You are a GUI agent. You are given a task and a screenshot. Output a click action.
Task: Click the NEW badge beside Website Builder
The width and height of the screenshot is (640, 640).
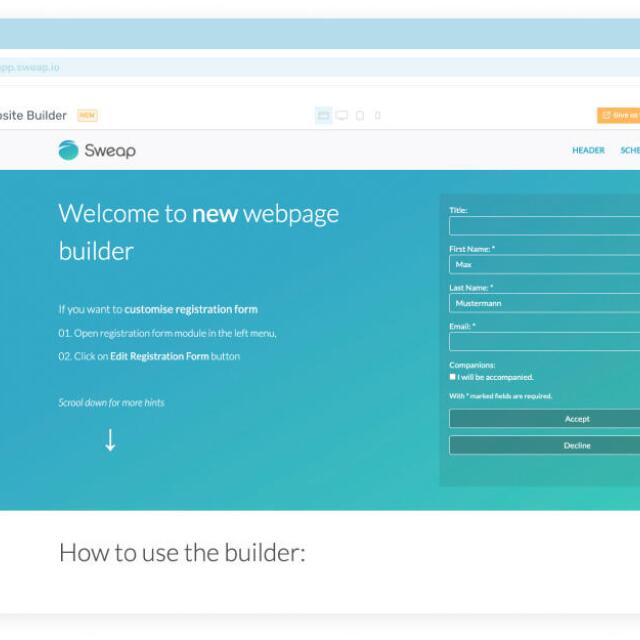point(87,116)
